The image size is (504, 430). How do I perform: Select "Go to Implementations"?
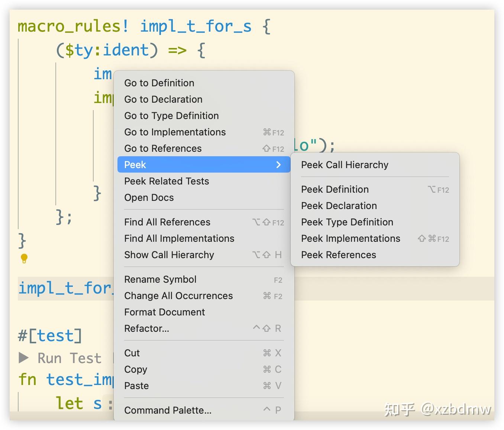click(175, 132)
